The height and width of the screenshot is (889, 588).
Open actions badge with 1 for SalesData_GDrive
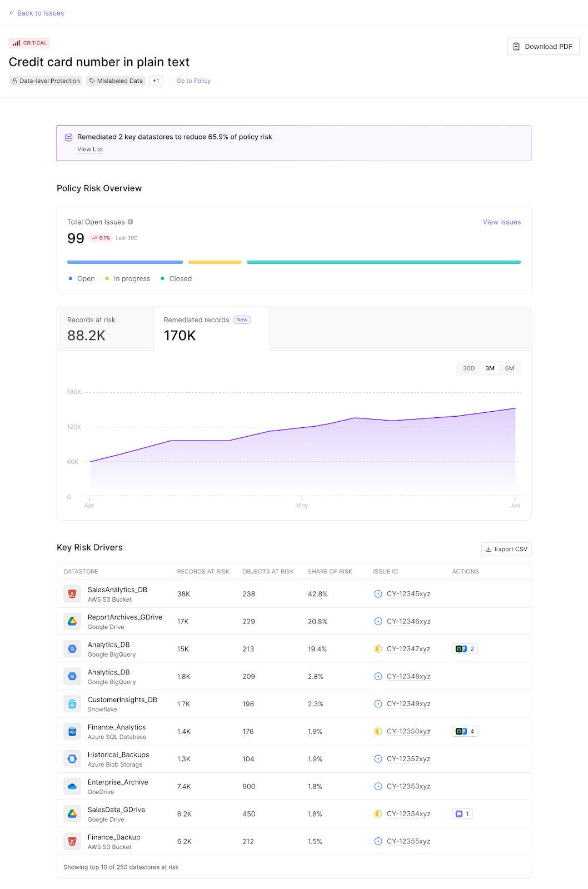click(462, 814)
